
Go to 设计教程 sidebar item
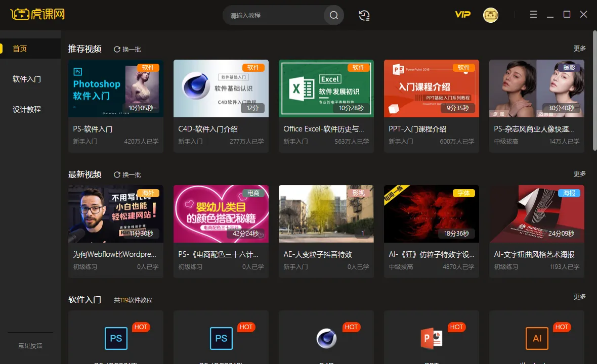click(27, 109)
